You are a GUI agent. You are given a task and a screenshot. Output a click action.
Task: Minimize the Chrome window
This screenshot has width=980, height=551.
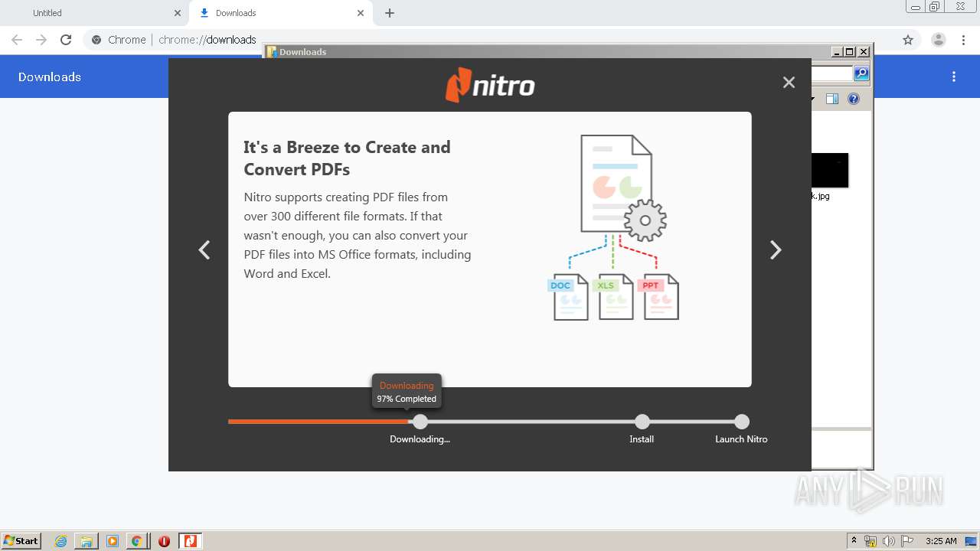pos(916,7)
